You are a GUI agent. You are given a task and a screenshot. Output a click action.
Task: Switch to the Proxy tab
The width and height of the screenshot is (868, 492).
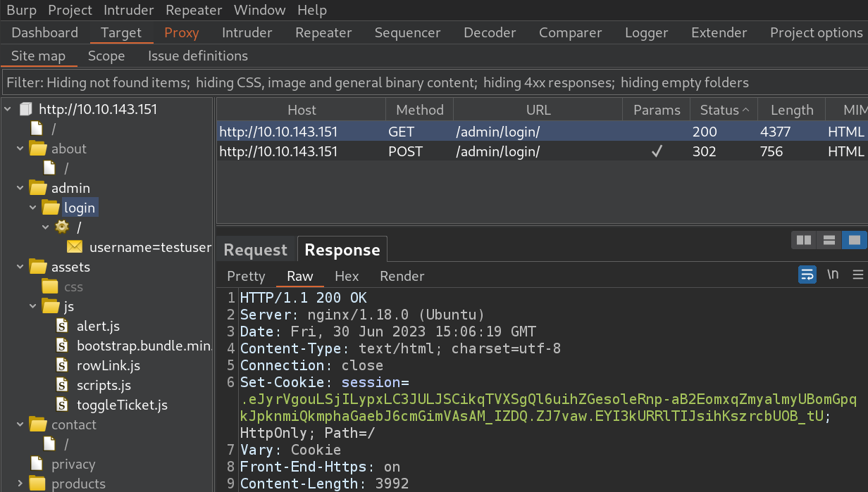(182, 32)
